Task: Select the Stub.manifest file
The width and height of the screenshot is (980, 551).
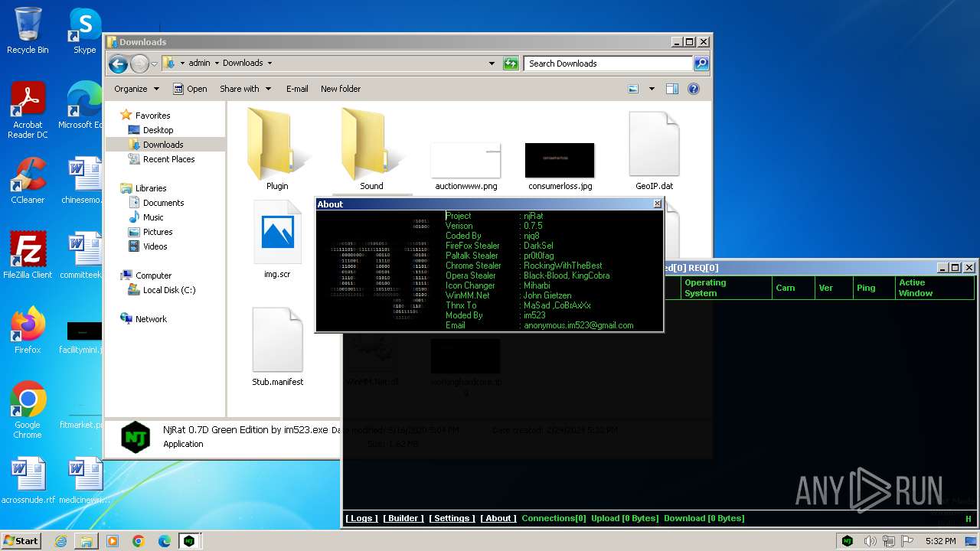Action: (277, 347)
